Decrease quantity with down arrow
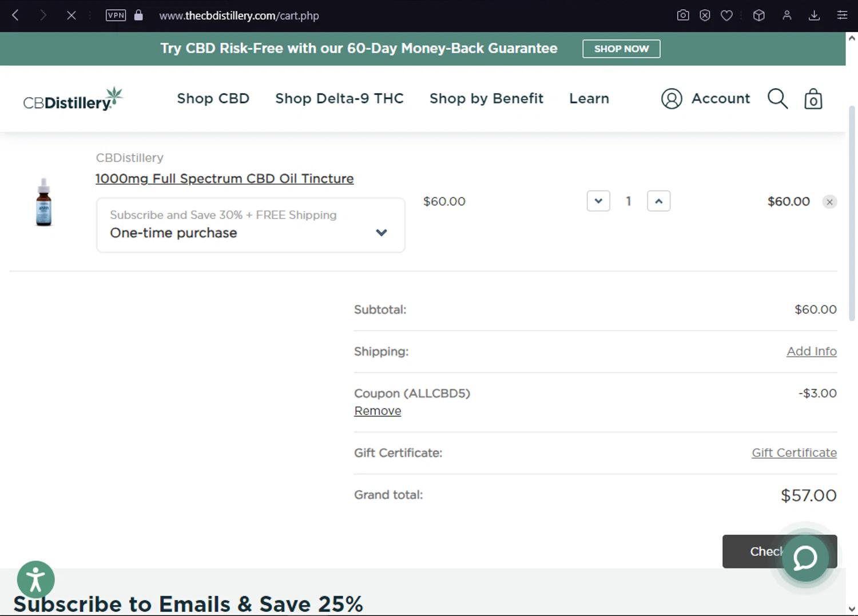The image size is (858, 616). pos(598,201)
